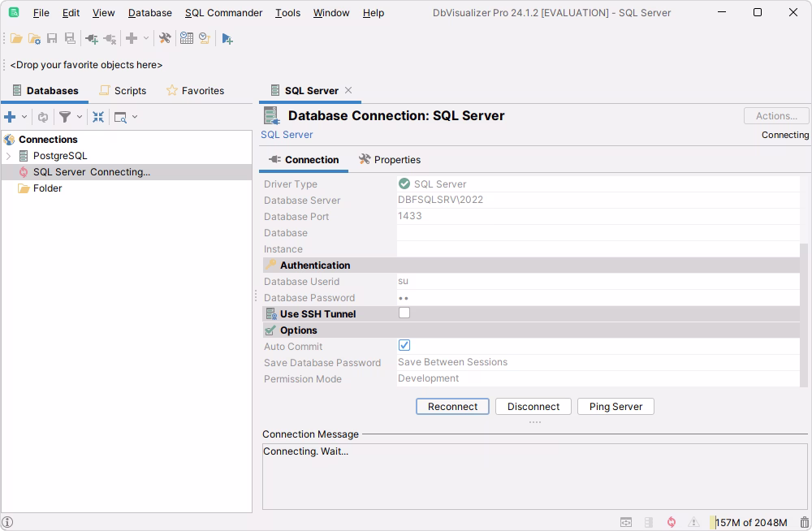Image resolution: width=812 pixels, height=531 pixels.
Task: Open the blue plus dropdown arrow in Databases tab
Action: tap(24, 117)
